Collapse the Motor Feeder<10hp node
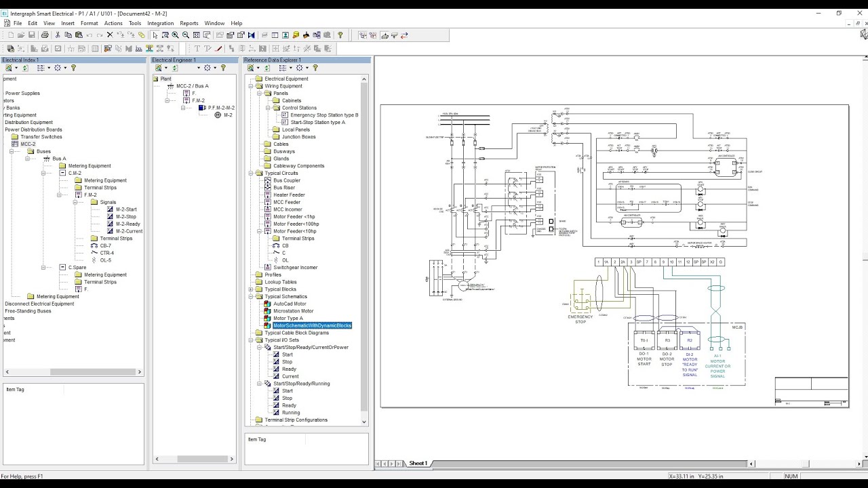The height and width of the screenshot is (488, 868). coord(259,231)
